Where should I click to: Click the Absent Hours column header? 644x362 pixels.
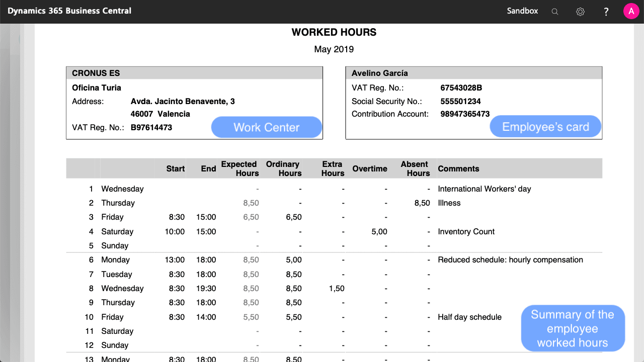[415, 168]
